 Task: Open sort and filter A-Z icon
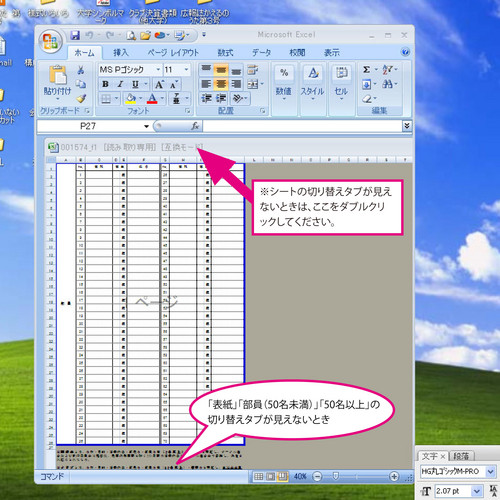tap(388, 70)
